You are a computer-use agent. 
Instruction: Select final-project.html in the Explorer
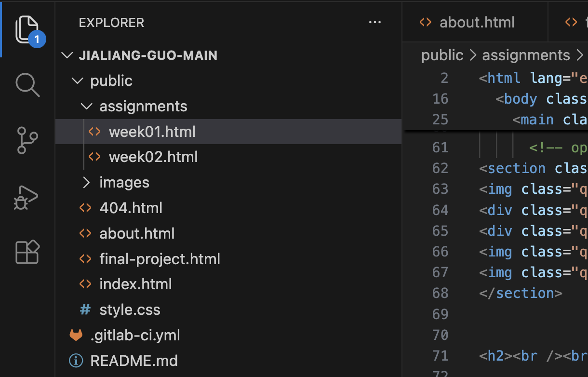point(160,258)
